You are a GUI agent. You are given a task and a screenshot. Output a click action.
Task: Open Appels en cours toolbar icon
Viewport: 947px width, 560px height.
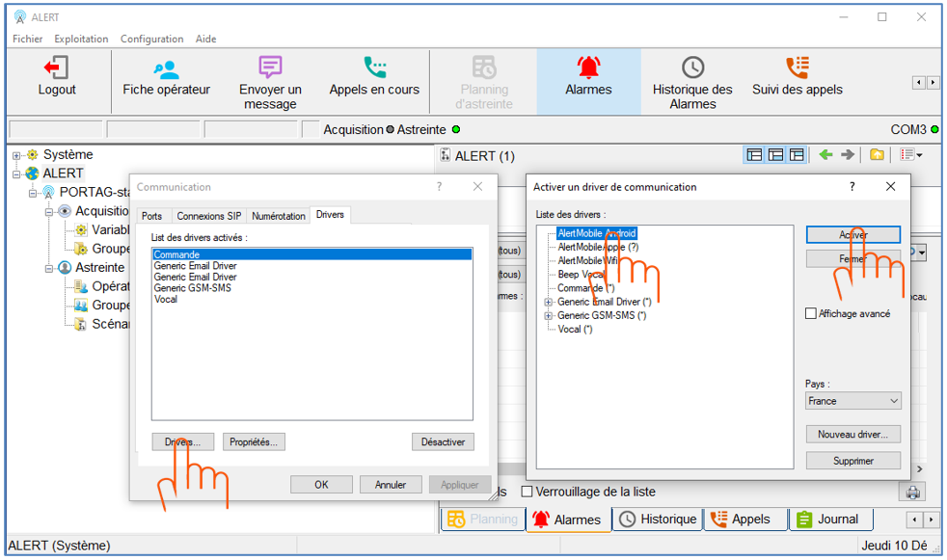click(x=374, y=68)
